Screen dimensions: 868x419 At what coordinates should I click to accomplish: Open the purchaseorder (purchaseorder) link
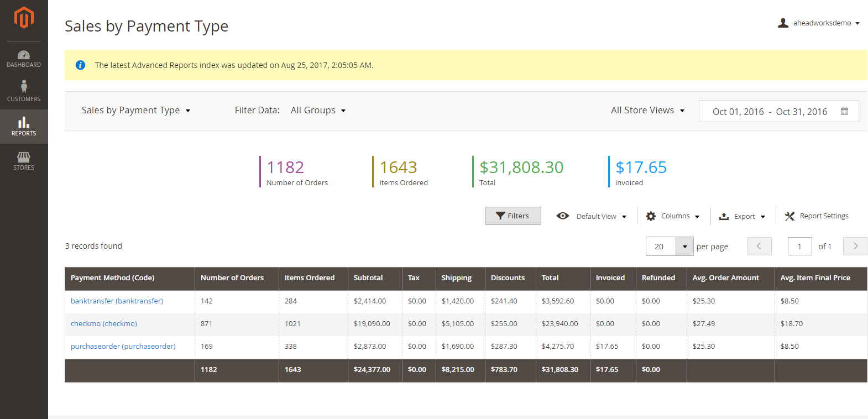coord(123,347)
